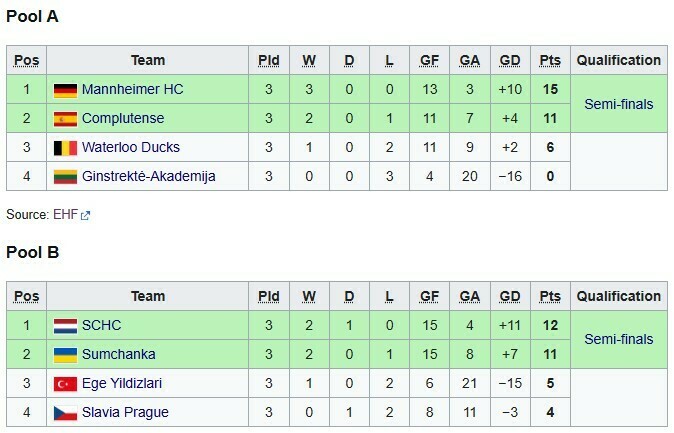Click the German flag icon beside Mannheimer HC

click(x=65, y=91)
